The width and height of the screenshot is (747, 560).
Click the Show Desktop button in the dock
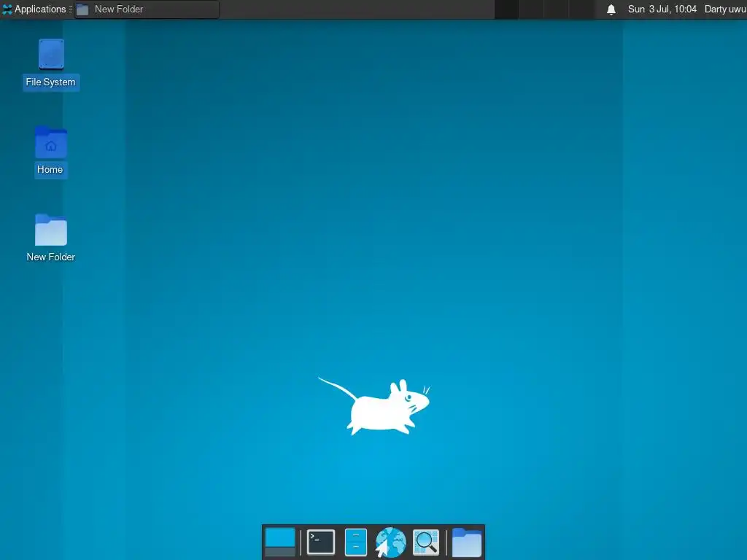pyautogui.click(x=280, y=542)
